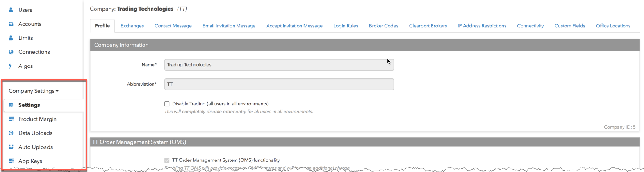Click the Accounts inbox icon

11,24
